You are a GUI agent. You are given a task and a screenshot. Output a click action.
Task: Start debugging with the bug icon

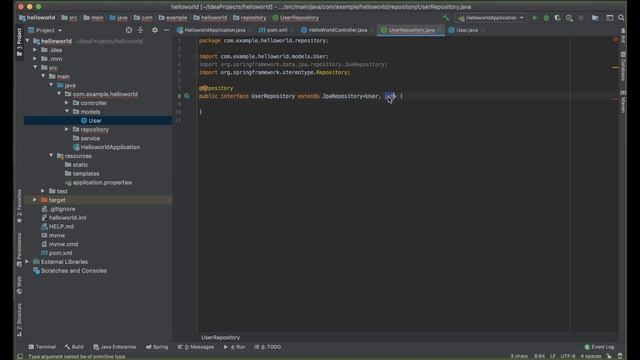546,18
